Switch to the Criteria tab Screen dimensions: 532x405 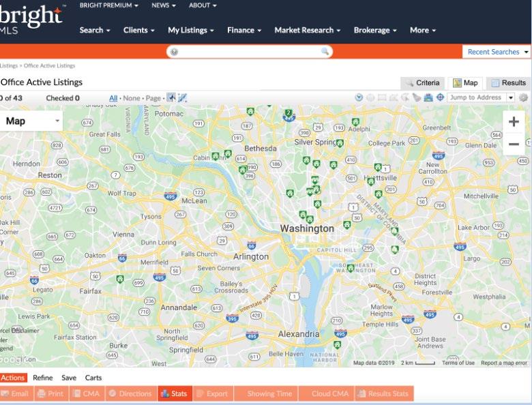[x=423, y=82]
